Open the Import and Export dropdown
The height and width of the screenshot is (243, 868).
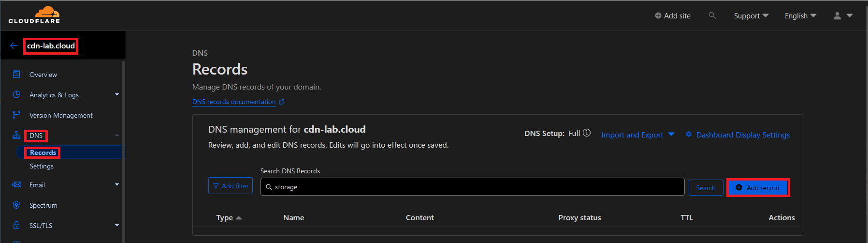click(637, 135)
